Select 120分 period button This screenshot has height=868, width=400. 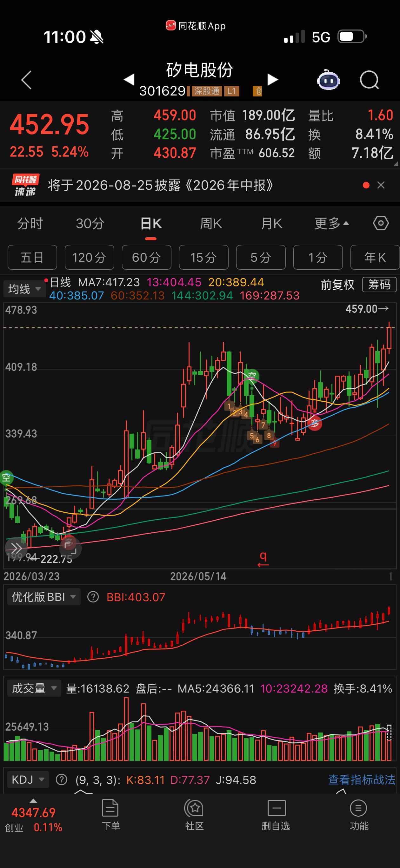point(90,257)
